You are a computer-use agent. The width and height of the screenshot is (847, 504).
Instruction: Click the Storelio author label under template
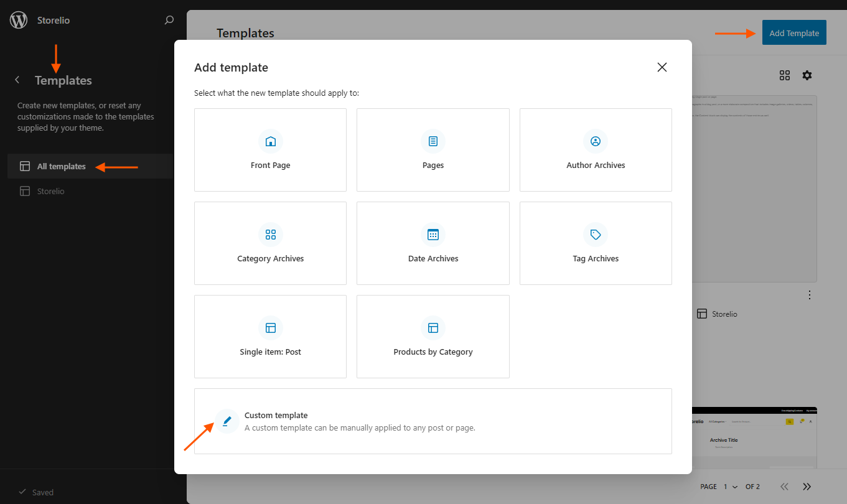coord(725,314)
